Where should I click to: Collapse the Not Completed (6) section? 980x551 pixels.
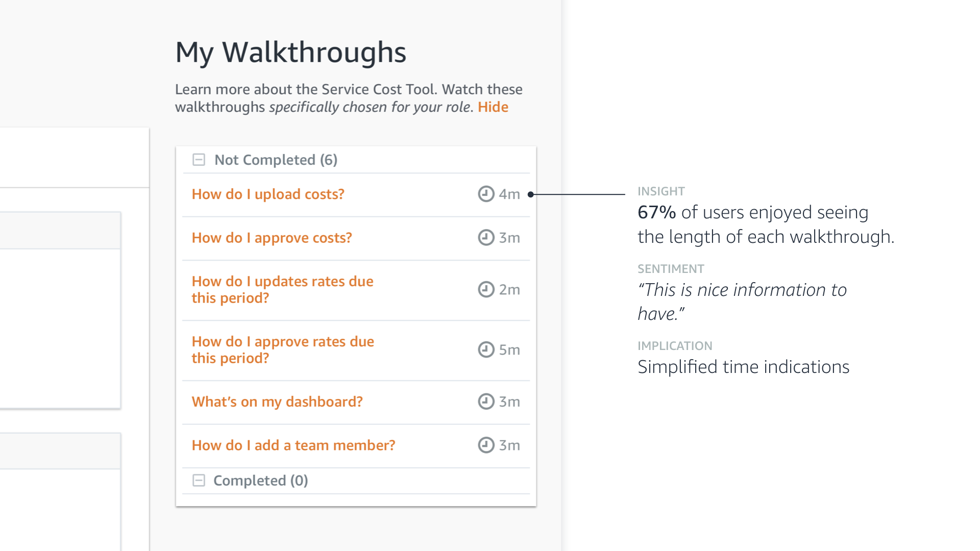point(199,160)
